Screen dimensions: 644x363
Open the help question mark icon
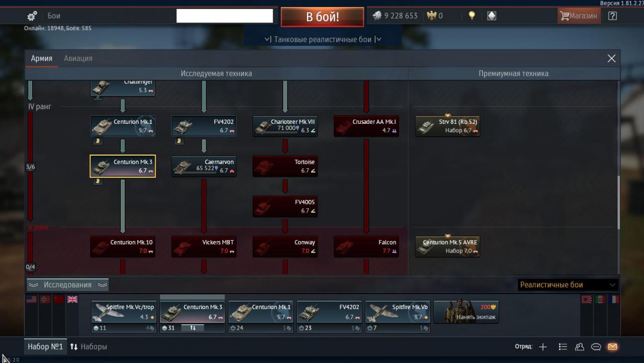point(612,16)
